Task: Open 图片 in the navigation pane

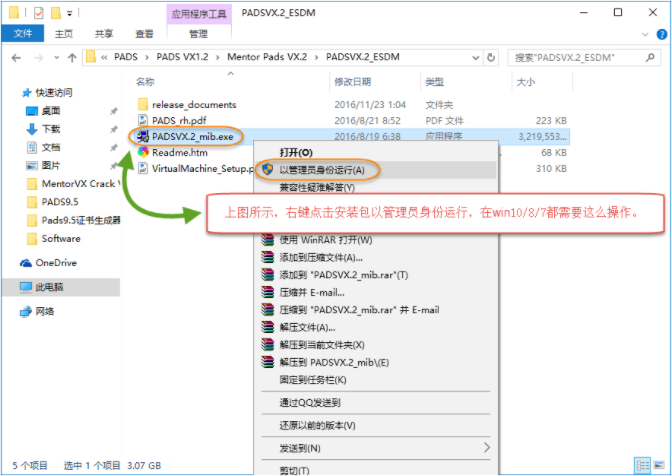Action: click(51, 165)
